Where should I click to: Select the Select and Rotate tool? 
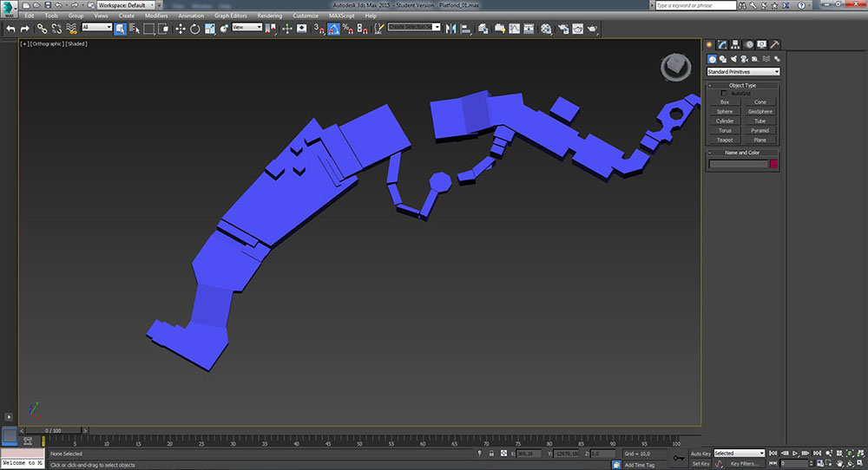click(195, 28)
